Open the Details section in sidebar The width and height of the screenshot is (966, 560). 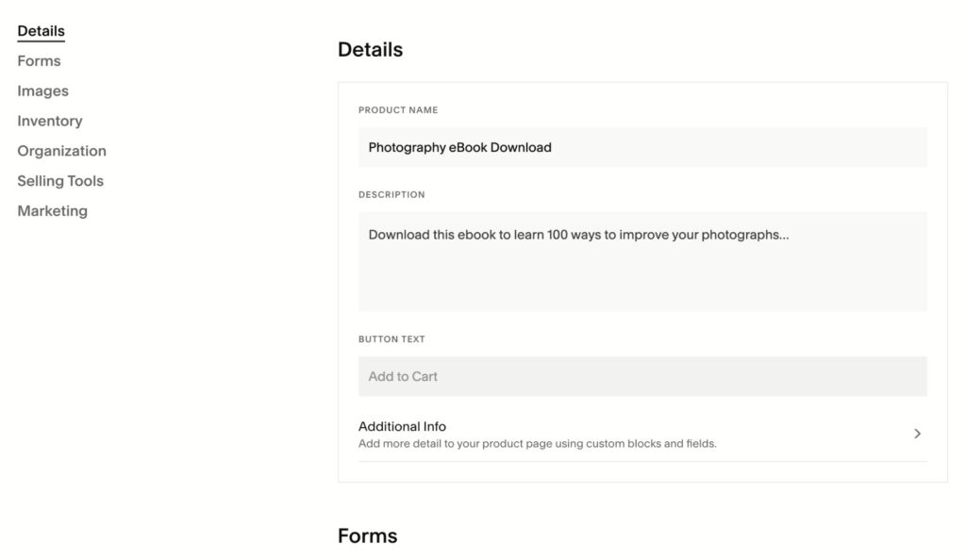[x=41, y=31]
